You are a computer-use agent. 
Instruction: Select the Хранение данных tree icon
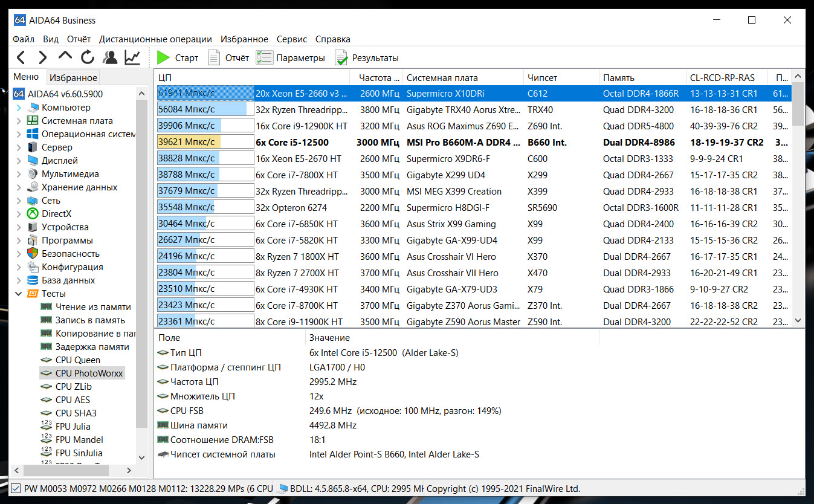[33, 187]
